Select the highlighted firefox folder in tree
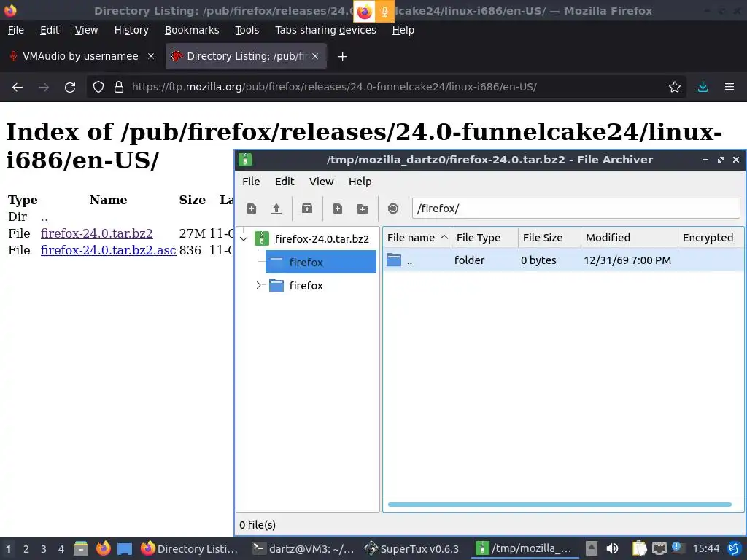The image size is (747, 560). (x=321, y=262)
